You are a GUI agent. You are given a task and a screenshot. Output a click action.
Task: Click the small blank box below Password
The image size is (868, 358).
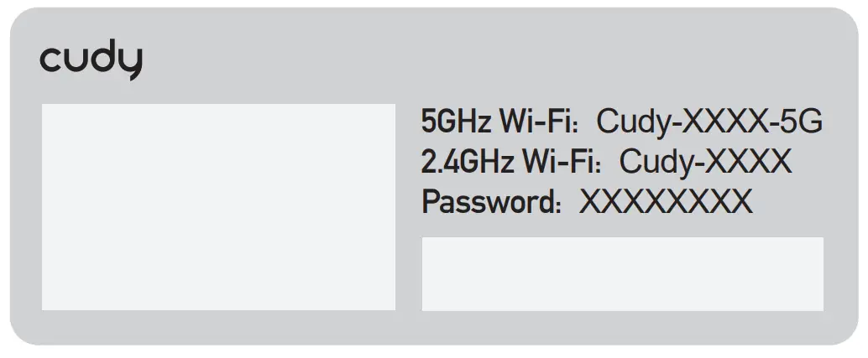622,273
